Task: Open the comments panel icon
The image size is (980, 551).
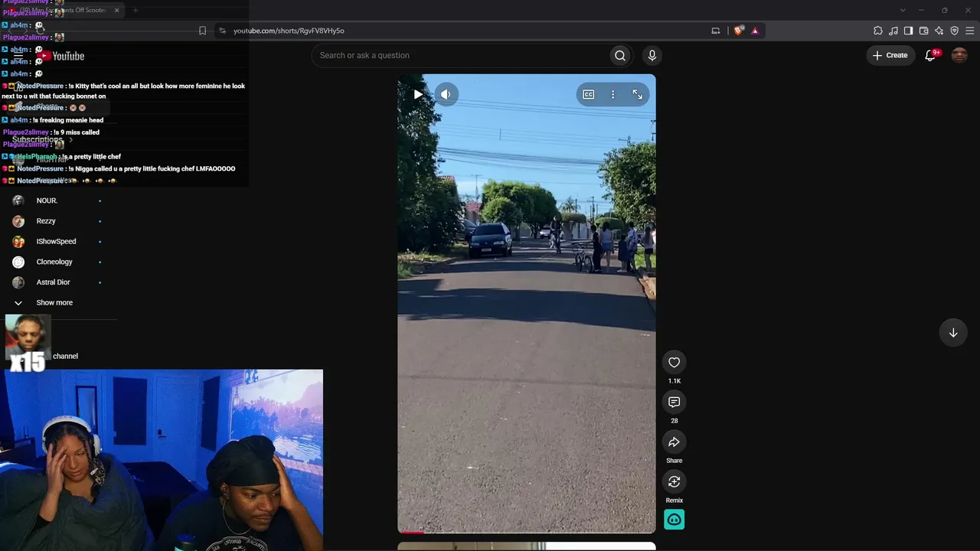Action: (x=674, y=402)
